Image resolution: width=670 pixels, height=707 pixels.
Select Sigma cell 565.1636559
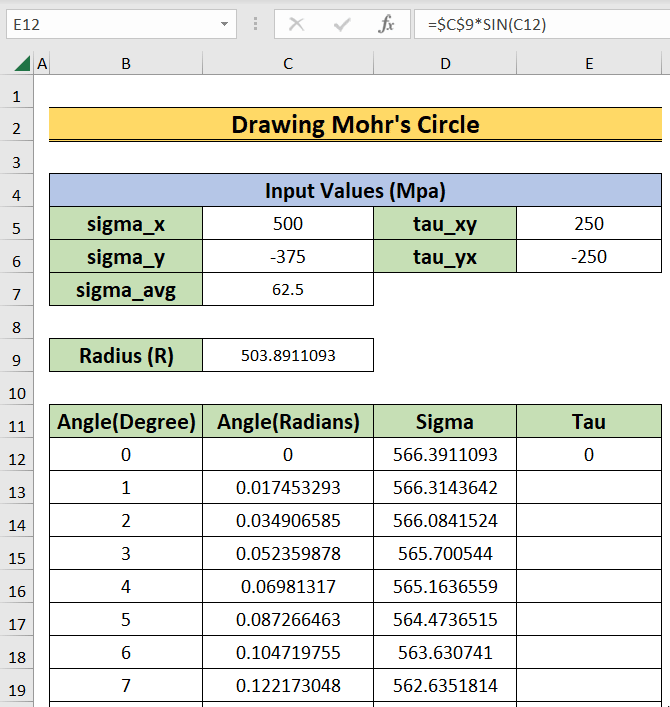445,586
